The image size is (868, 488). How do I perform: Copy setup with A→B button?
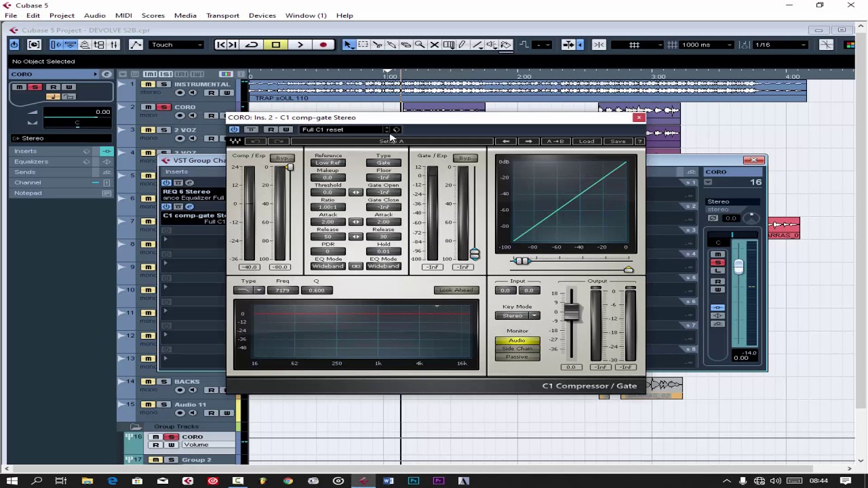[555, 141]
